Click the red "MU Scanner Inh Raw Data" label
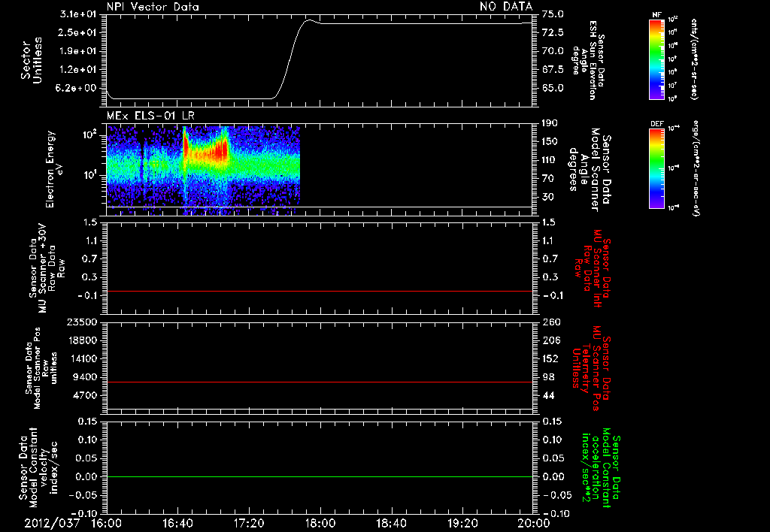The height and width of the screenshot is (532, 770). coord(593,268)
